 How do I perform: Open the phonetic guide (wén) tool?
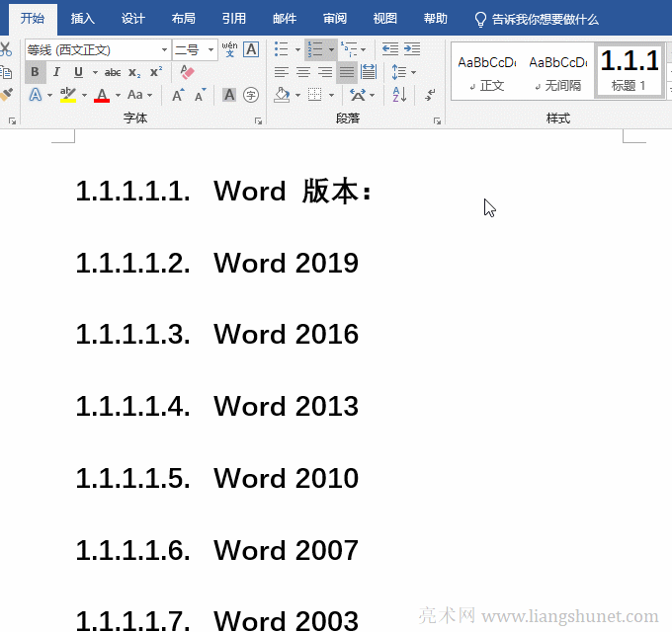[229, 49]
